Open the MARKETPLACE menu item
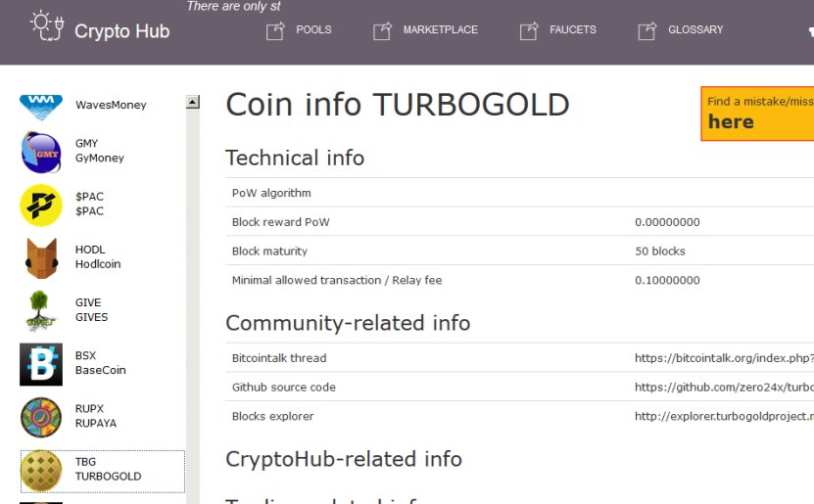This screenshot has width=814, height=504. click(440, 29)
